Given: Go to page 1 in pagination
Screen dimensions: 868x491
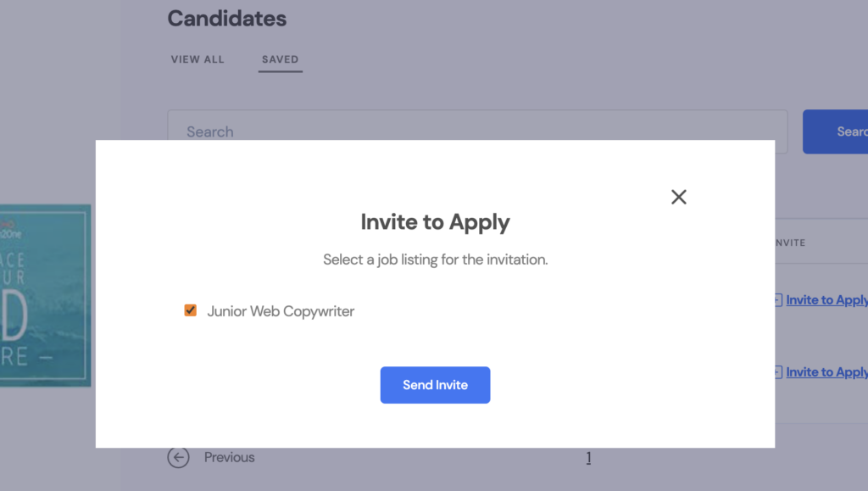Looking at the screenshot, I should tap(588, 458).
